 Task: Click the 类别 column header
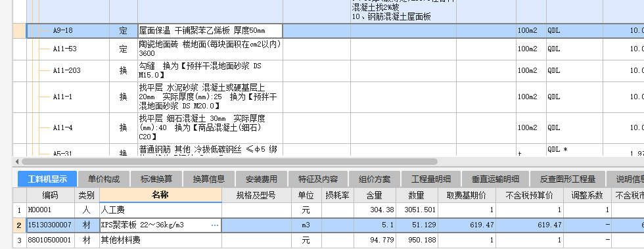pos(87,194)
